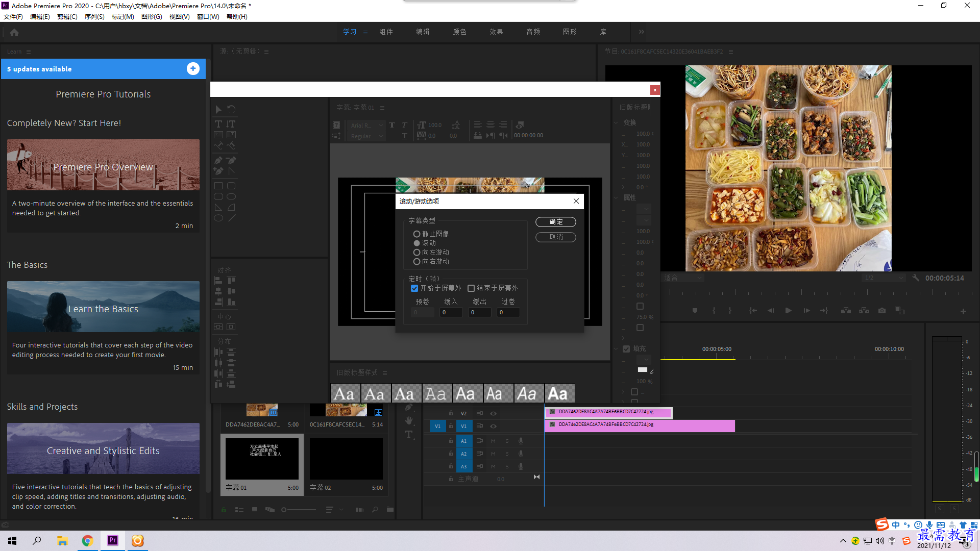This screenshot has height=551, width=980.
Task: Switch to 编辑 workspace tab
Action: click(x=423, y=32)
